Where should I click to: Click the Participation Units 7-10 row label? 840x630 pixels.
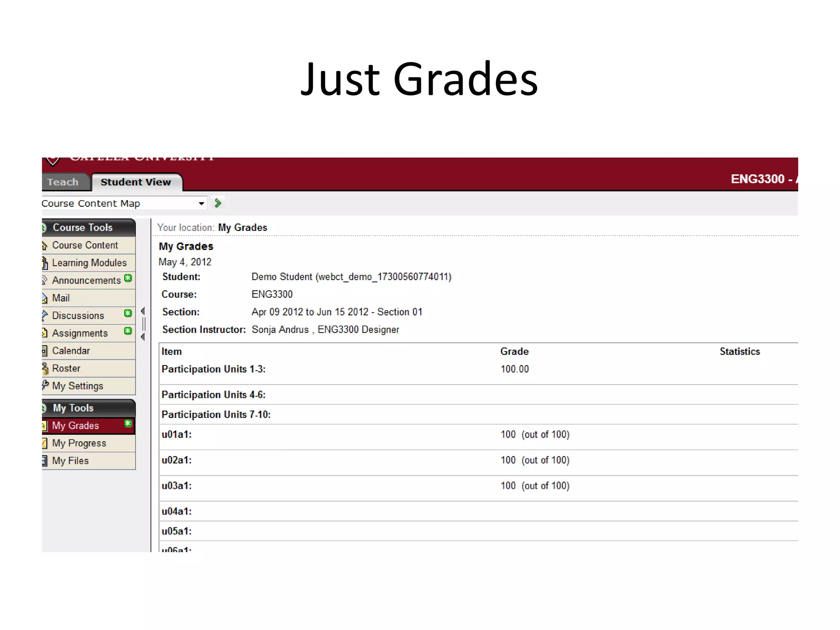(216, 415)
